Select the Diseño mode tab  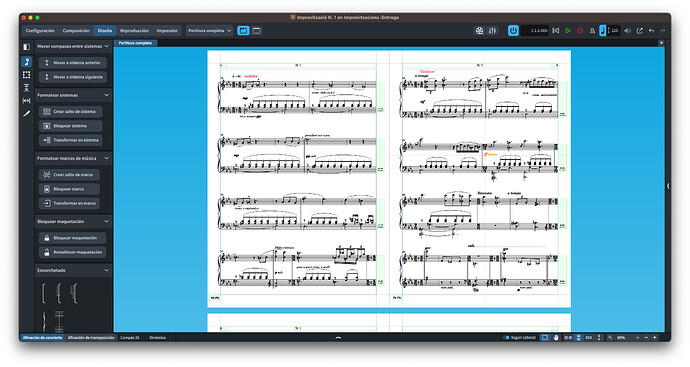click(x=105, y=31)
